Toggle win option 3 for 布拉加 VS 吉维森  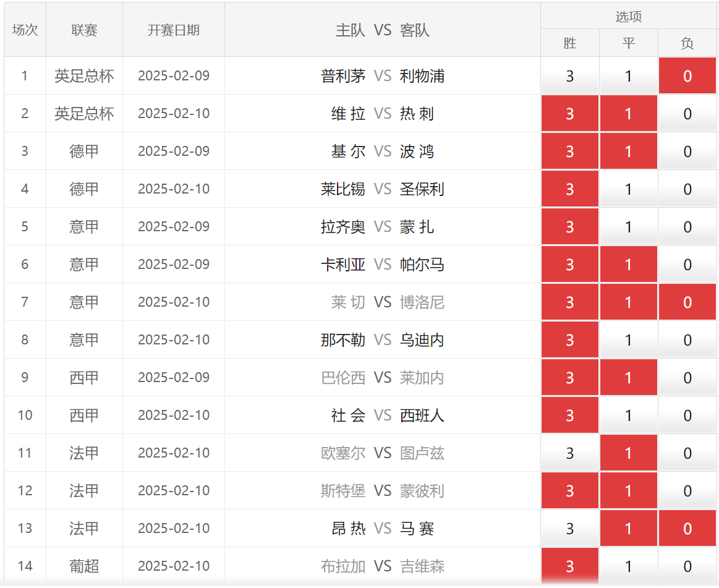pyautogui.click(x=569, y=566)
